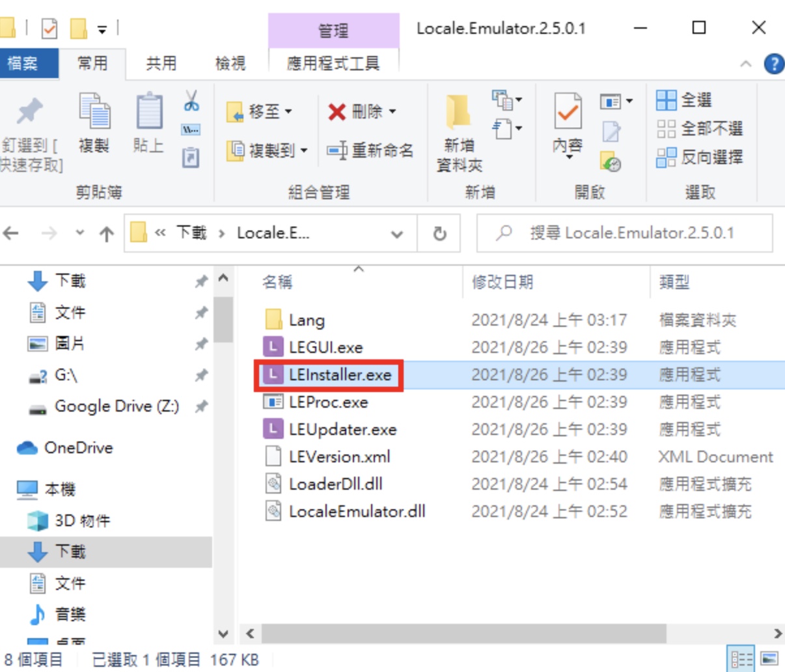
Task: Click 反向選擇 invert selection
Action: coord(700,157)
